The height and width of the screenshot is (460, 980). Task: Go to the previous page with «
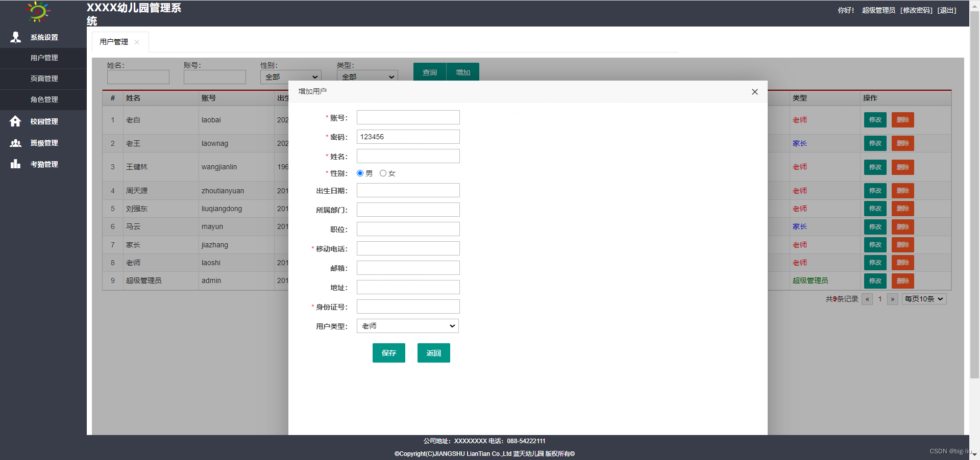coord(867,299)
